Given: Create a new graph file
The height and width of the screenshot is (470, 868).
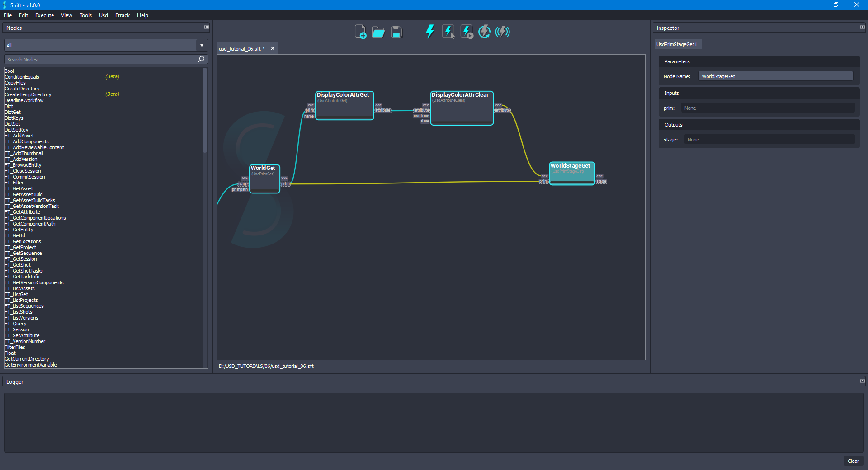Looking at the screenshot, I should (360, 32).
